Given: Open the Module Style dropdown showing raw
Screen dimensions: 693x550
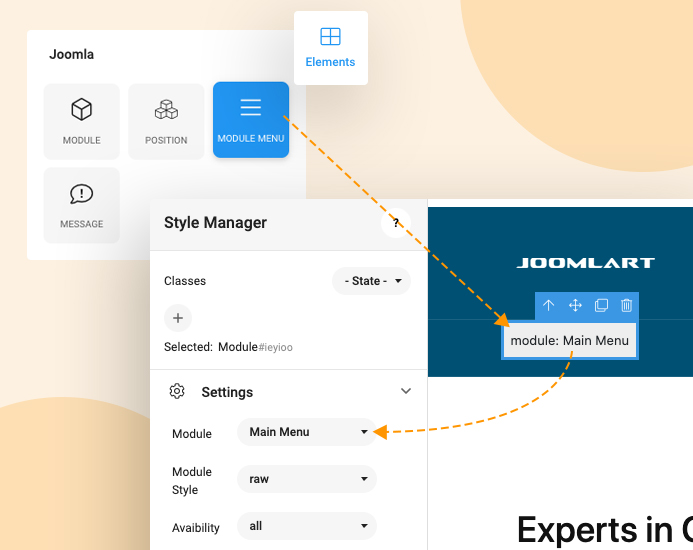Looking at the screenshot, I should pyautogui.click(x=307, y=479).
